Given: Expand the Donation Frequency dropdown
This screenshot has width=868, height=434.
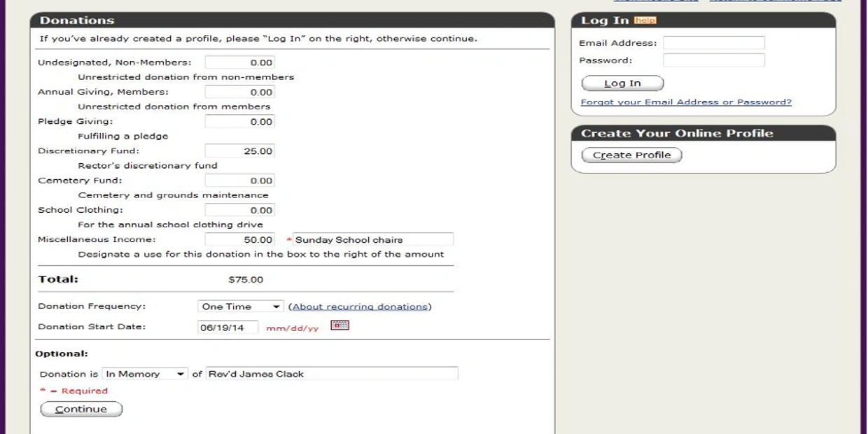Looking at the screenshot, I should click(241, 307).
